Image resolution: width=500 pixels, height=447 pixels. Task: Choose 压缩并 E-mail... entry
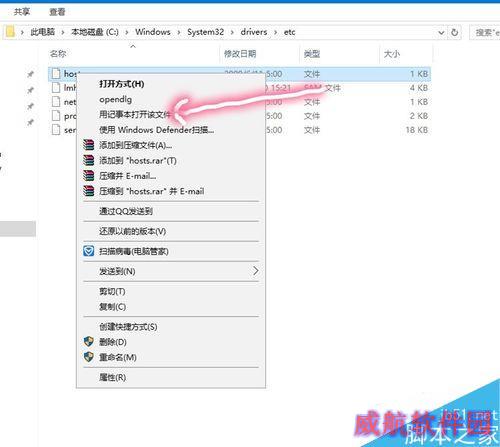click(x=128, y=176)
